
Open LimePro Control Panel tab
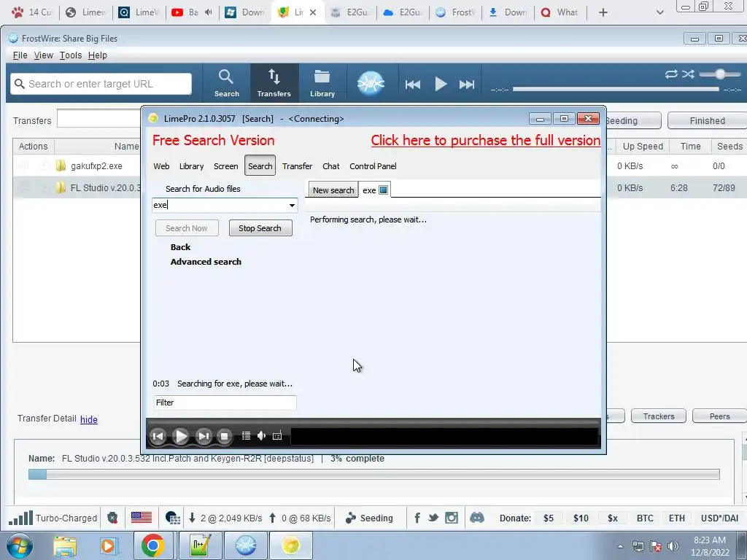coord(373,166)
